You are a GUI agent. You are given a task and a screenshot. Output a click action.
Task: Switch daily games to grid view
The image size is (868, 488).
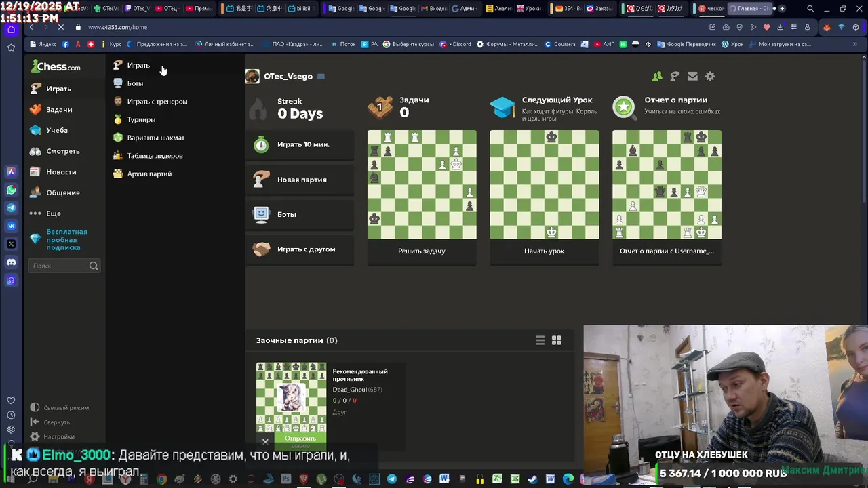(x=557, y=341)
